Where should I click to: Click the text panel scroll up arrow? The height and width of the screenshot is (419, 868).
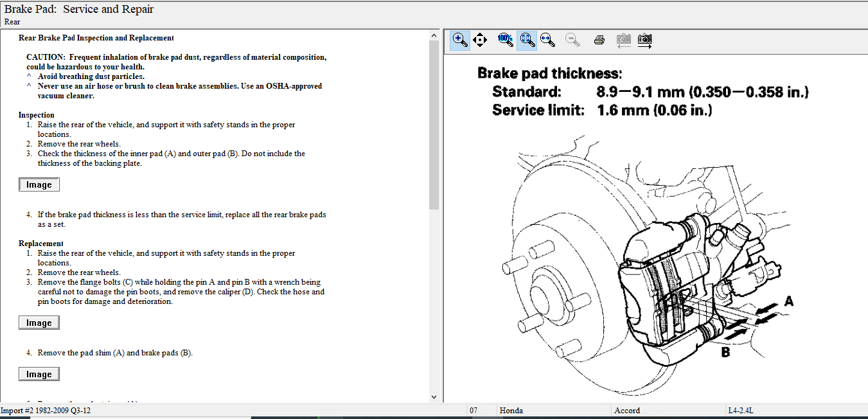click(434, 35)
